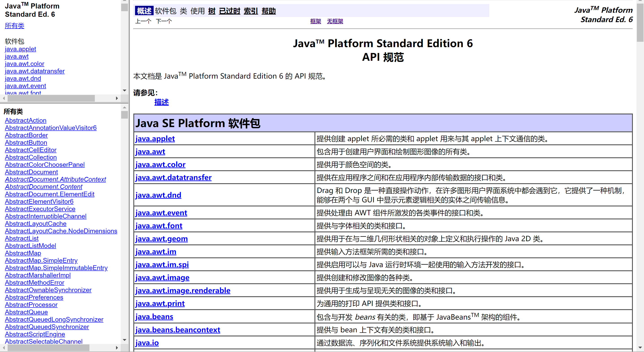Open the 索引 navigation item

point(250,11)
